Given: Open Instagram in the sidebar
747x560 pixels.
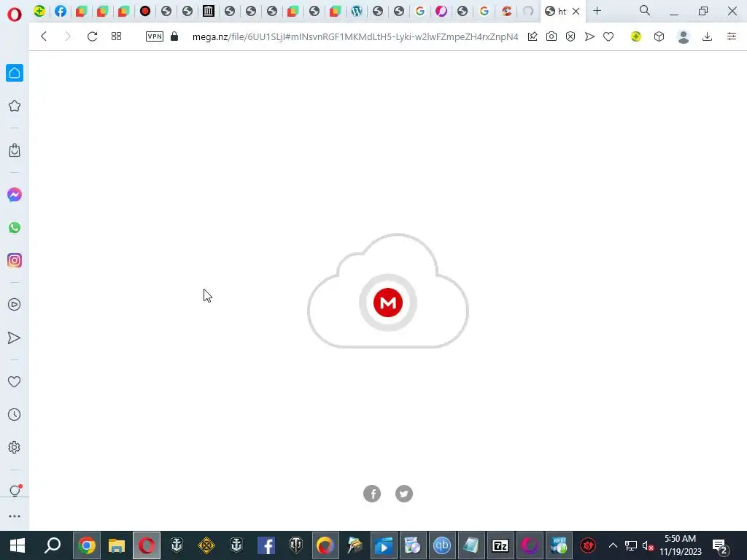Looking at the screenshot, I should coord(15,260).
